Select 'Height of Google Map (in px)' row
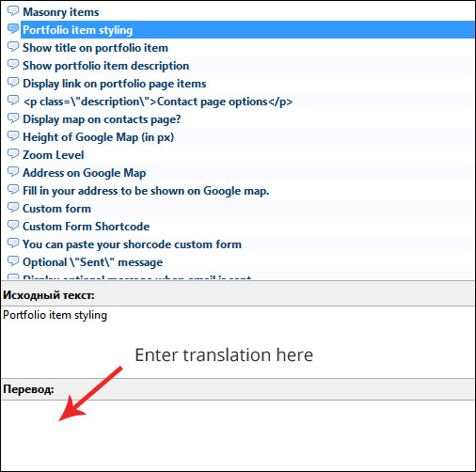This screenshot has width=476, height=472. (98, 137)
